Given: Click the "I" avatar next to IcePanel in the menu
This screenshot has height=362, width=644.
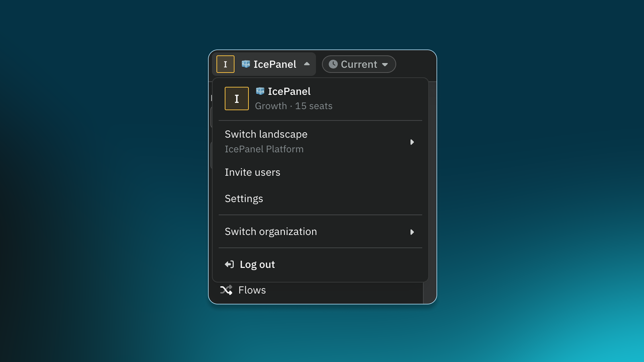Looking at the screenshot, I should [237, 98].
